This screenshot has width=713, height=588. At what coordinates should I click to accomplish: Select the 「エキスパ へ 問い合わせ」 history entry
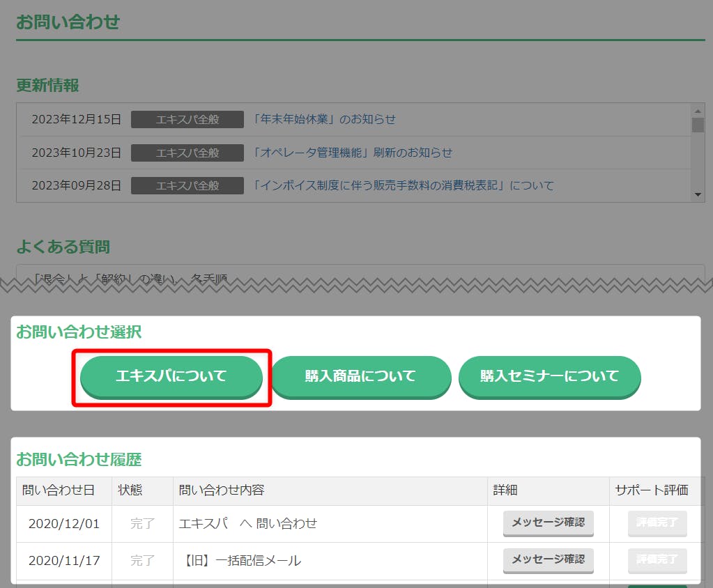click(x=248, y=523)
